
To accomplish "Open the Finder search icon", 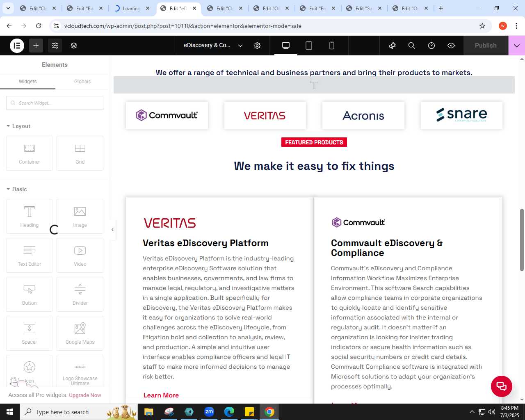I will [x=412, y=46].
